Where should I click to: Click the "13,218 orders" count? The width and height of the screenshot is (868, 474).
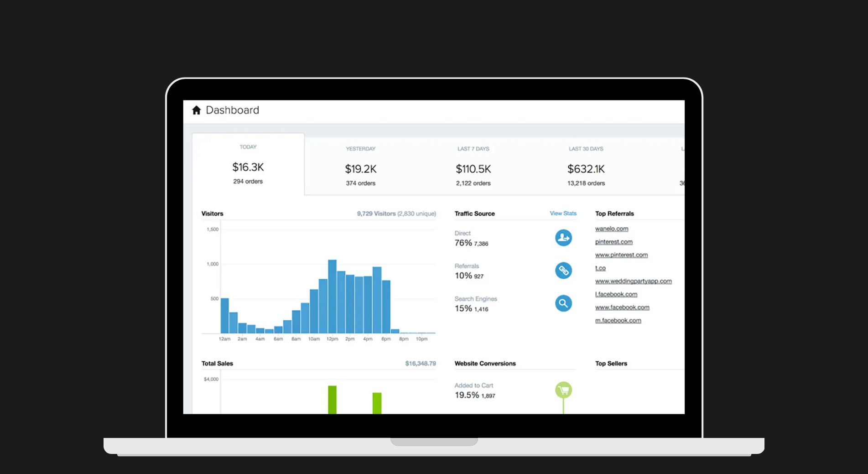pyautogui.click(x=586, y=183)
